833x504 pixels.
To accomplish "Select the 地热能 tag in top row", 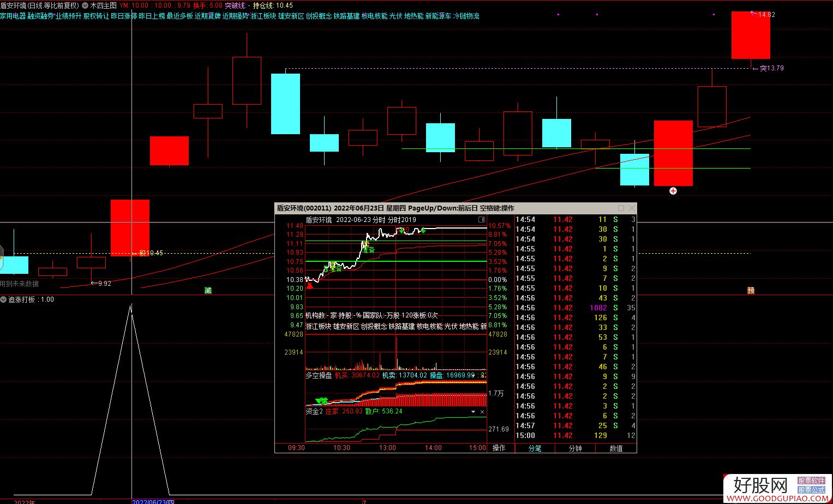I will (414, 16).
